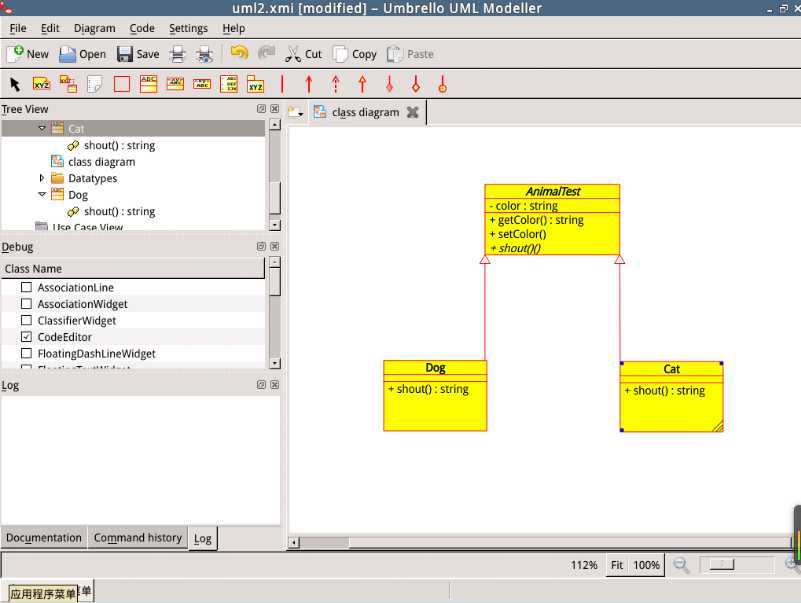The image size is (801, 603).
Task: Select the hollow arrow Generalization tool
Action: click(x=362, y=84)
